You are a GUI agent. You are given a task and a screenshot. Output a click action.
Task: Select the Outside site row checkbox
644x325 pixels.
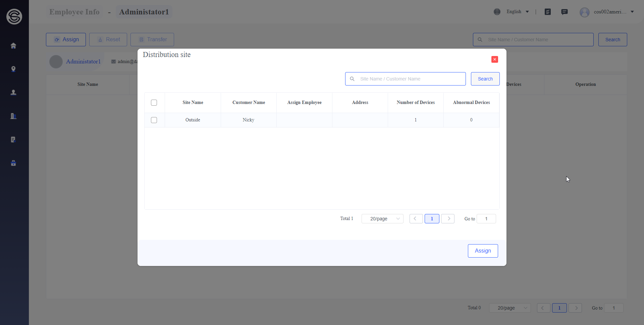[154, 120]
